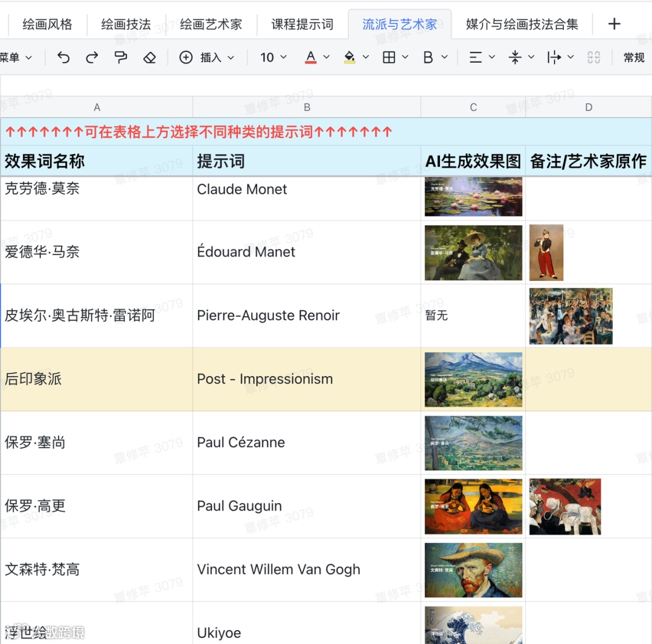
Task: Expand the 插入 dropdown arrow
Action: (x=231, y=57)
